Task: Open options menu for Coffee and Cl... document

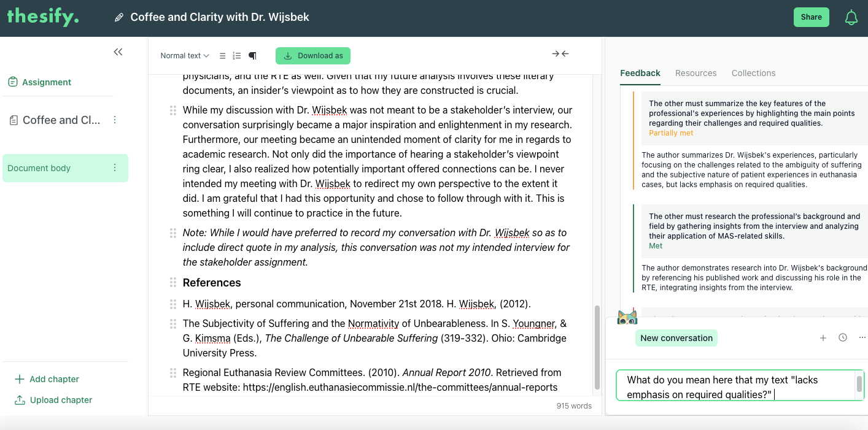Action: (115, 120)
